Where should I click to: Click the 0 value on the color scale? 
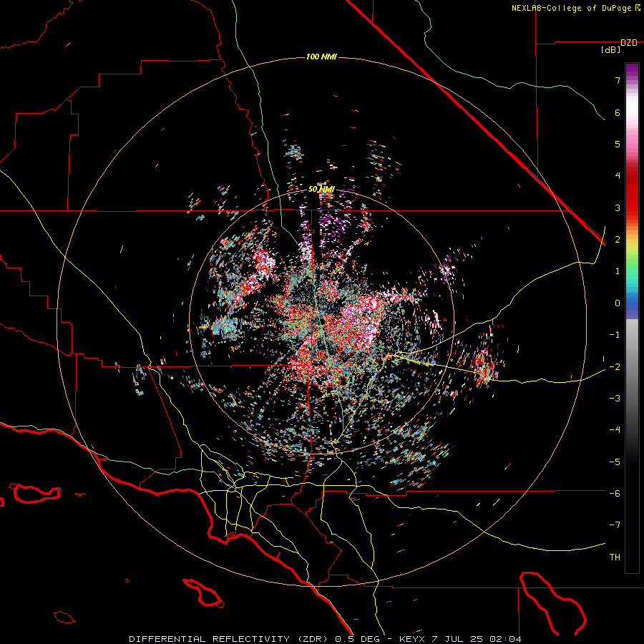tap(618, 303)
